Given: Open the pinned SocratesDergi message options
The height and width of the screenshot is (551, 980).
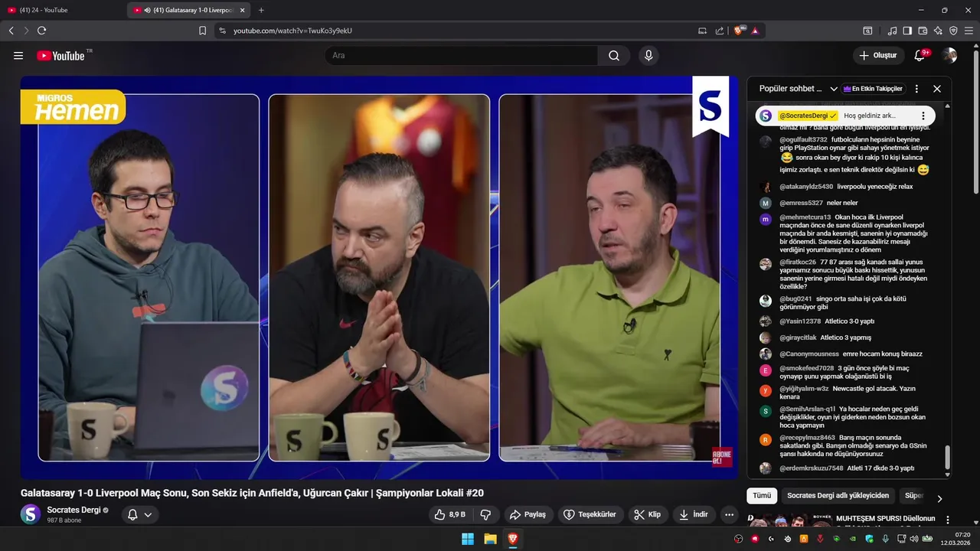Looking at the screenshot, I should pos(923,116).
